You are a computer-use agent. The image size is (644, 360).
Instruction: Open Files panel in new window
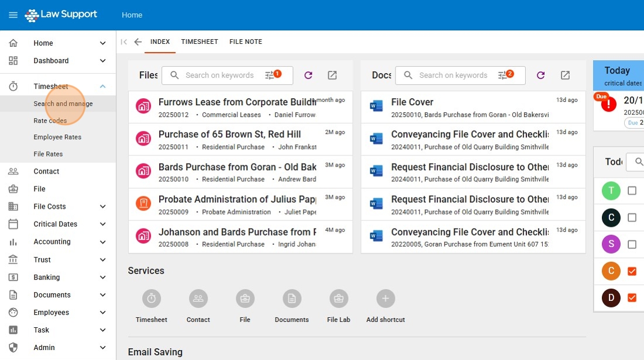pos(332,75)
